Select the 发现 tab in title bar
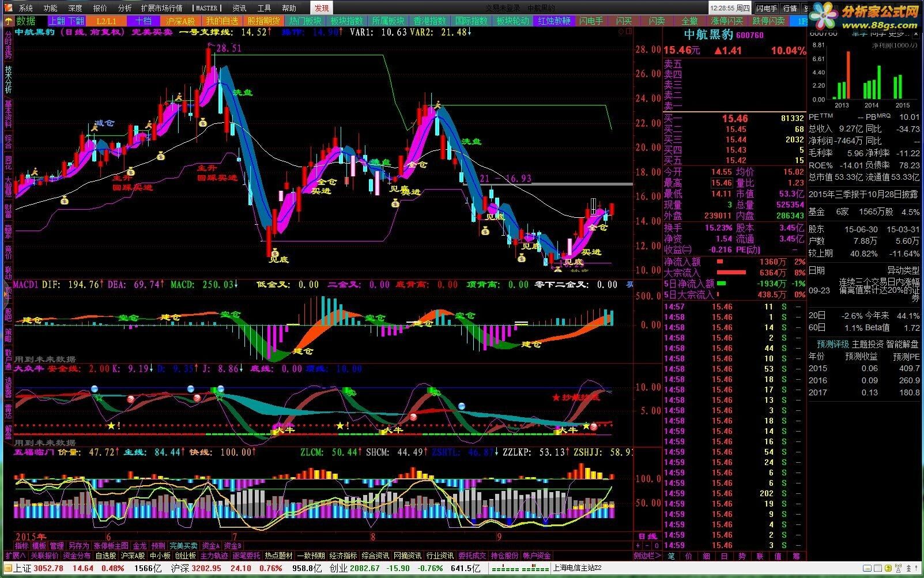 (322, 7)
